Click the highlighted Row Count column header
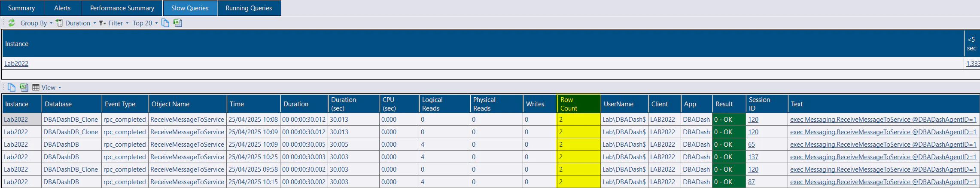 pos(578,104)
